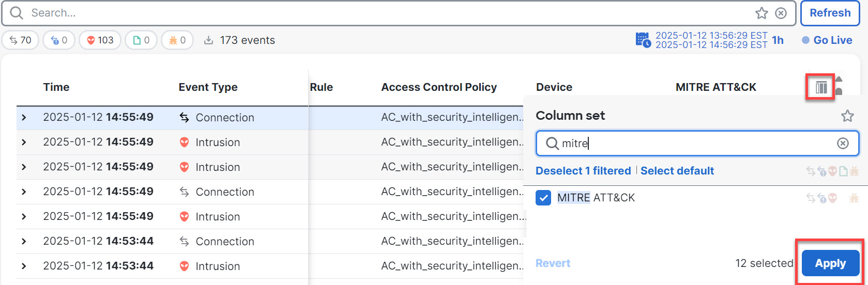Sort by the Time column header
868x285 pixels.
click(56, 87)
